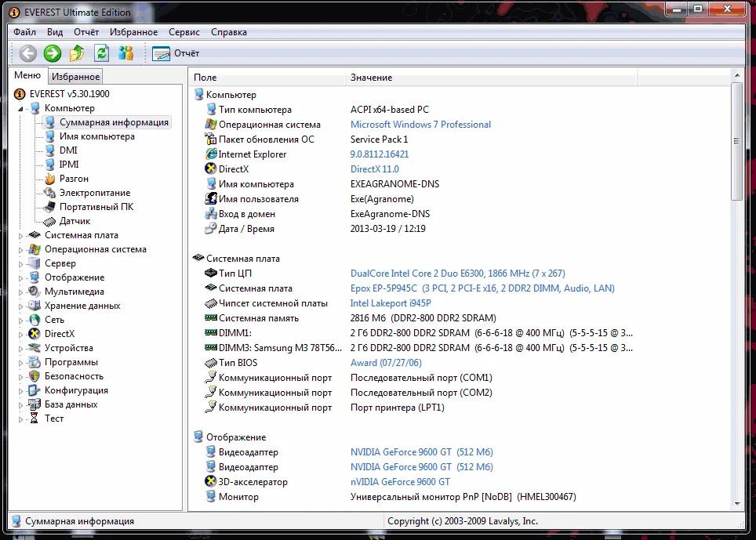Click the Refresh icon in toolbar
The width and height of the screenshot is (756, 540).
pyautogui.click(x=101, y=53)
